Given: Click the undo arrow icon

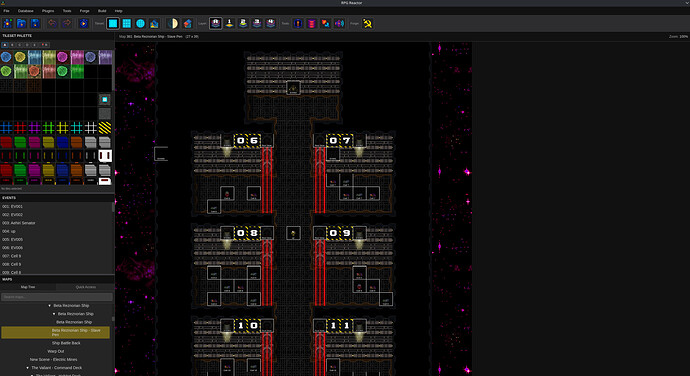Looking at the screenshot, I should (52, 23).
